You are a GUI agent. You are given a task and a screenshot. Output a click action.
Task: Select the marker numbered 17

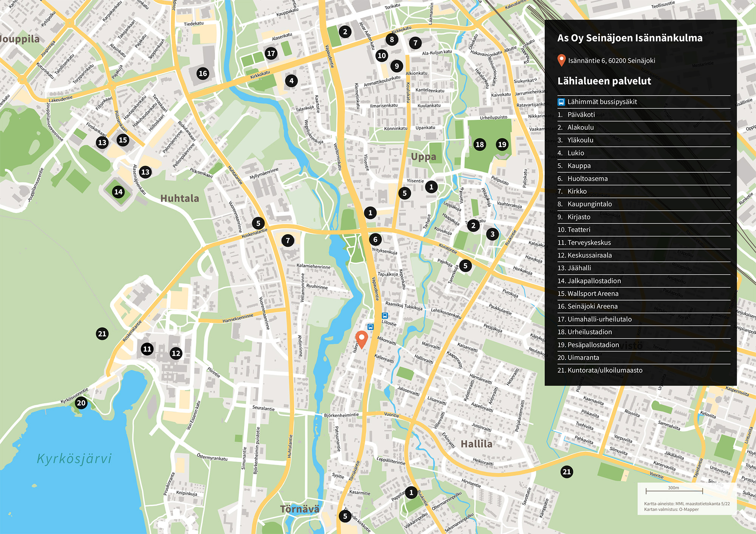(271, 53)
